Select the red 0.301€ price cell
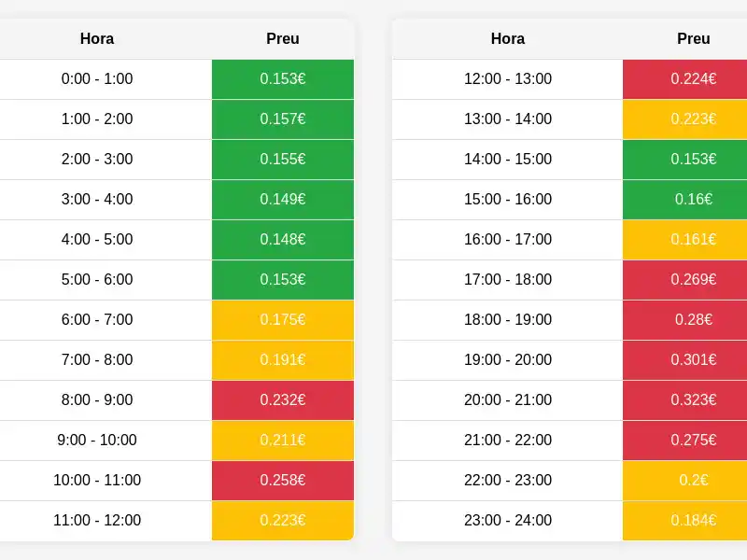 coord(694,359)
